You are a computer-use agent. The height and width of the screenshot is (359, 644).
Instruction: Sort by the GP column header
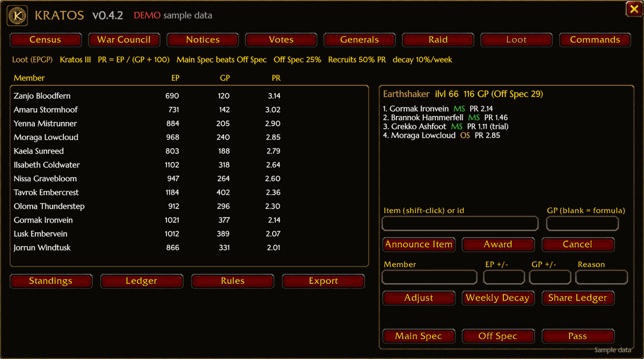[225, 78]
